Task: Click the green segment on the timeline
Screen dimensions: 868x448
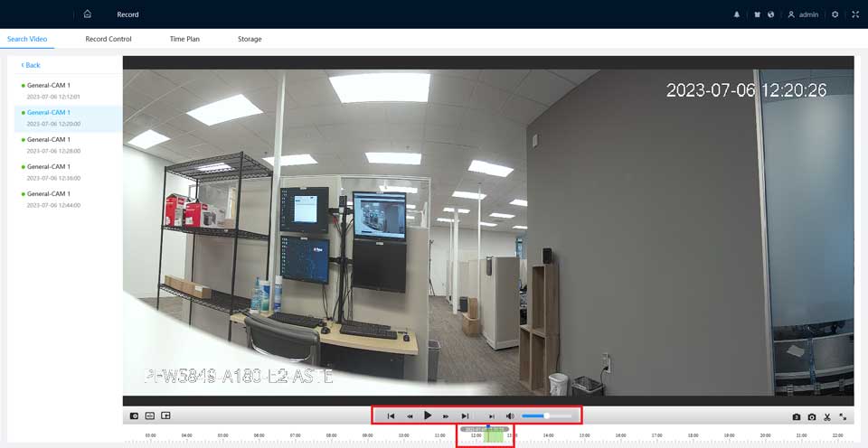Action: pos(494,436)
